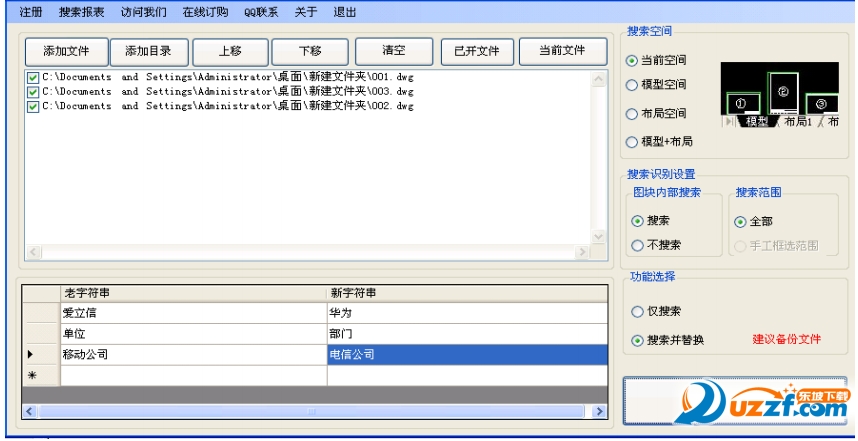858x441 pixels.
Task: Move file down with 下移 button
Action: 310,52
